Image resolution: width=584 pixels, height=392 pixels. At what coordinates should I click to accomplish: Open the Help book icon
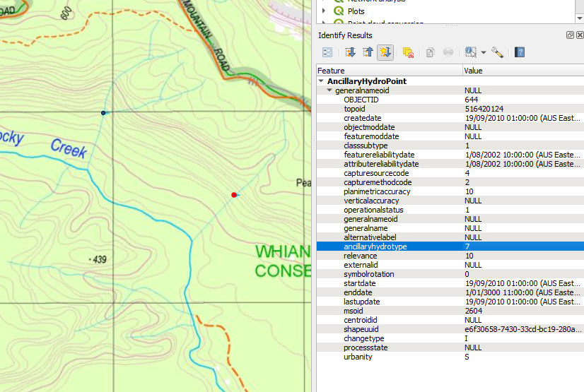pyautogui.click(x=520, y=52)
